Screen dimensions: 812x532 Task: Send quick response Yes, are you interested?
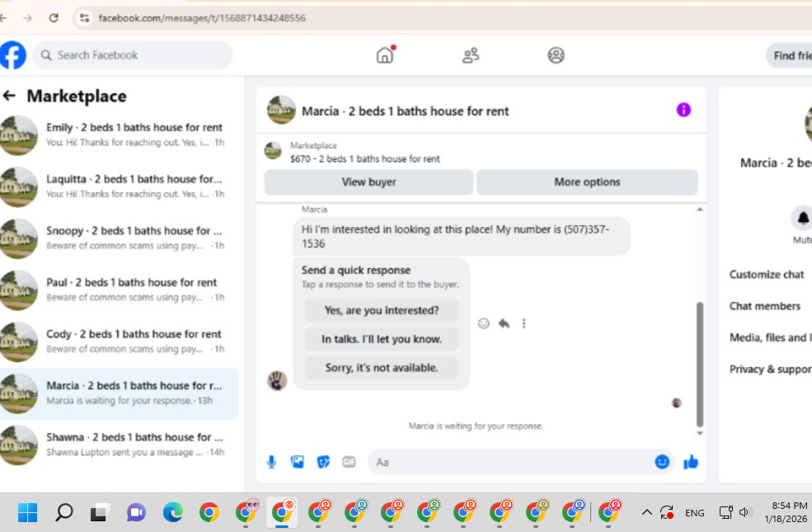pos(381,310)
